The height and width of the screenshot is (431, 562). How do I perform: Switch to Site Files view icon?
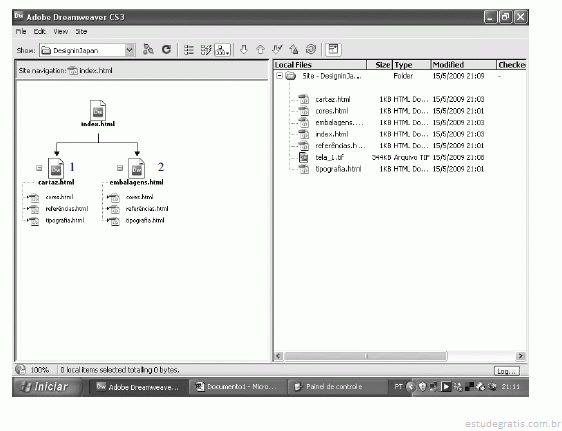[189, 50]
